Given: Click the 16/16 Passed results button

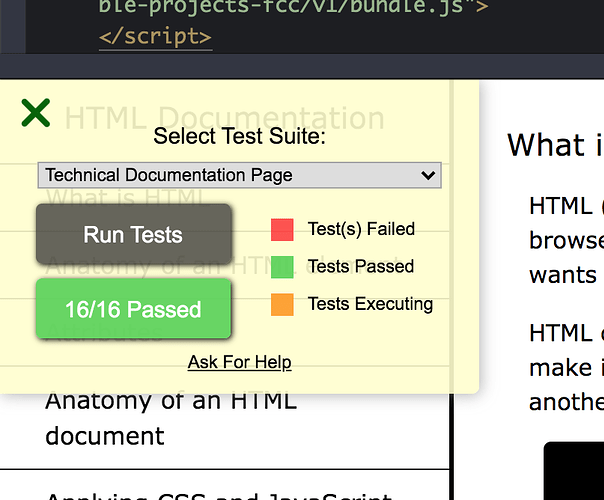Looking at the screenshot, I should [133, 309].
